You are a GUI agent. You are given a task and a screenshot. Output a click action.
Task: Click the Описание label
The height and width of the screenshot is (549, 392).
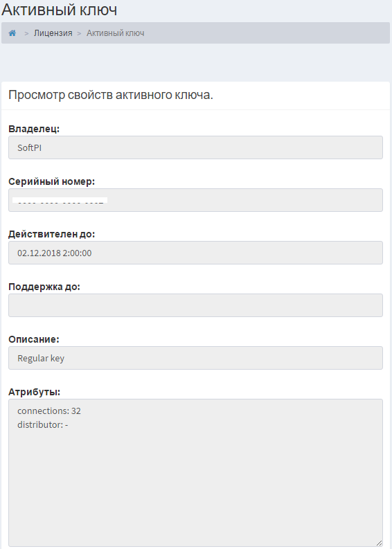point(34,339)
